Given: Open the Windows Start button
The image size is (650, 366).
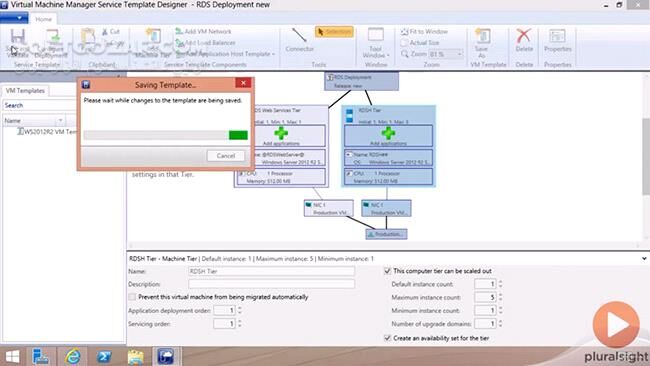Looking at the screenshot, I should click(12, 356).
